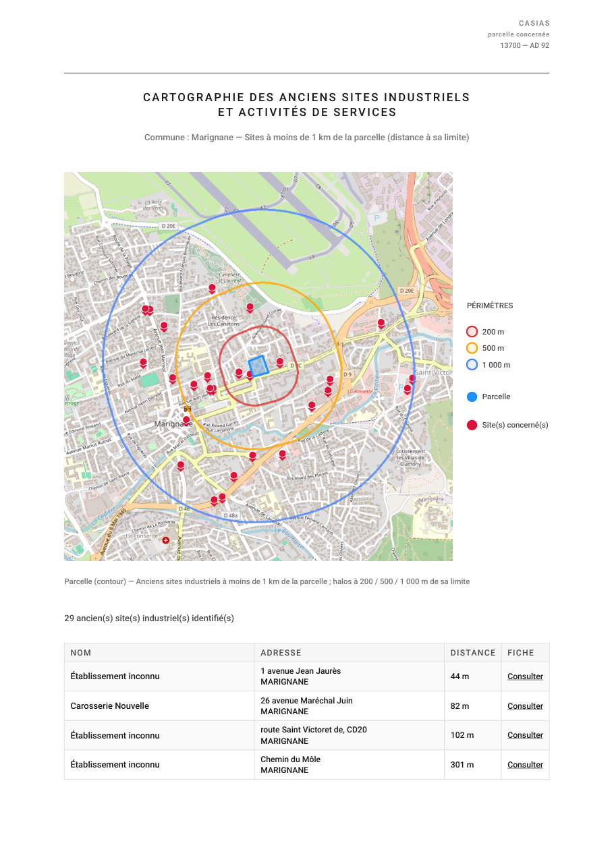This screenshot has height=868, width=614.
Task: Click the 'Commune : Marignane' subtitle line
Action: coord(306,138)
